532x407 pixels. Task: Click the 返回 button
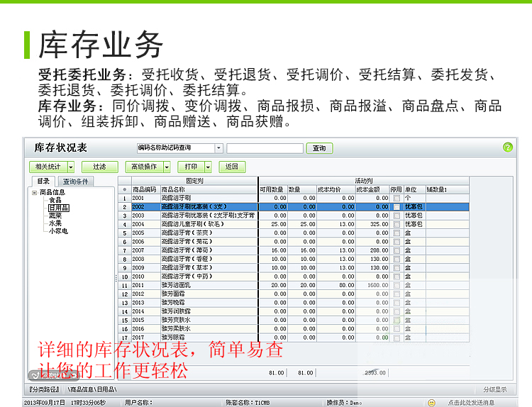point(232,167)
